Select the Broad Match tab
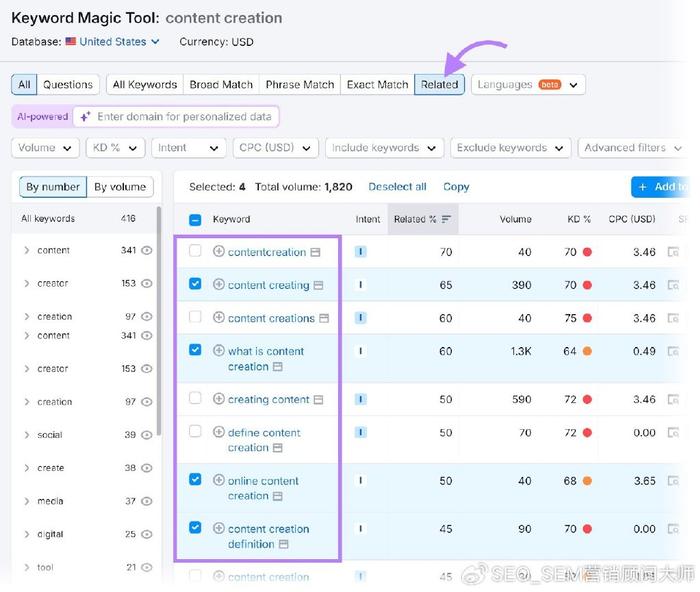Image resolution: width=700 pixels, height=592 pixels. [221, 84]
